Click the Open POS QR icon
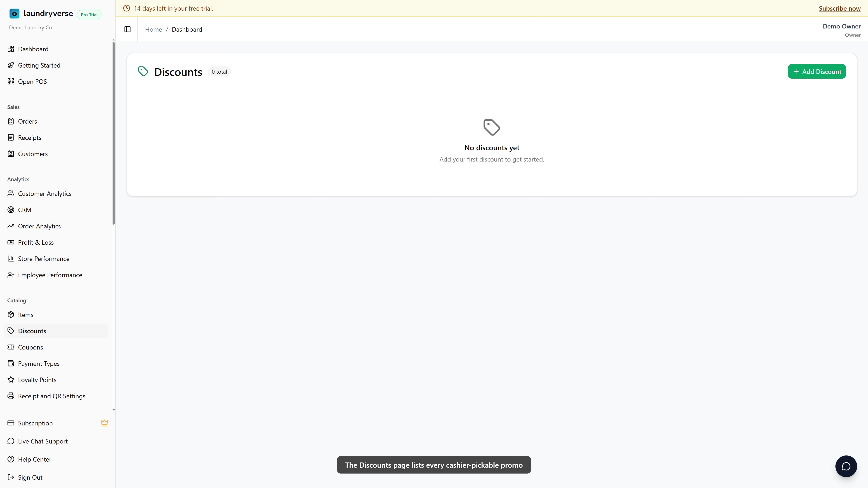 pos(11,82)
